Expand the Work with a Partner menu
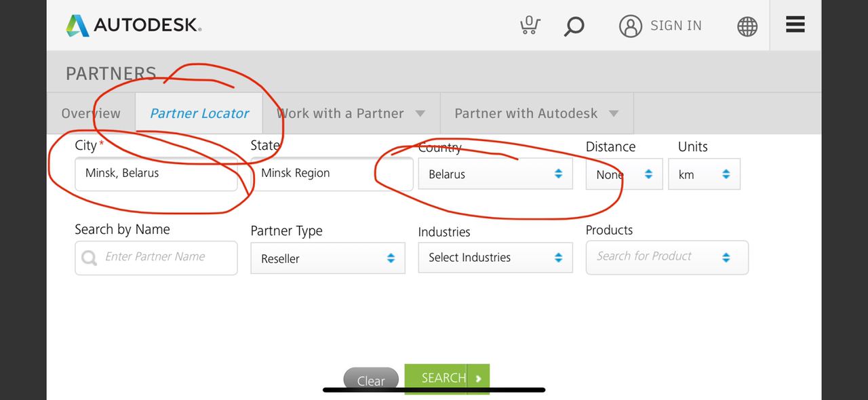The image size is (868, 400). coord(351,113)
